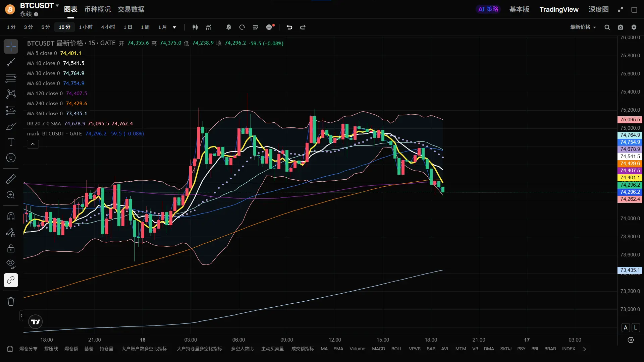Add the MACD indicator from the bottom bar
644x362 pixels.
pyautogui.click(x=378, y=349)
